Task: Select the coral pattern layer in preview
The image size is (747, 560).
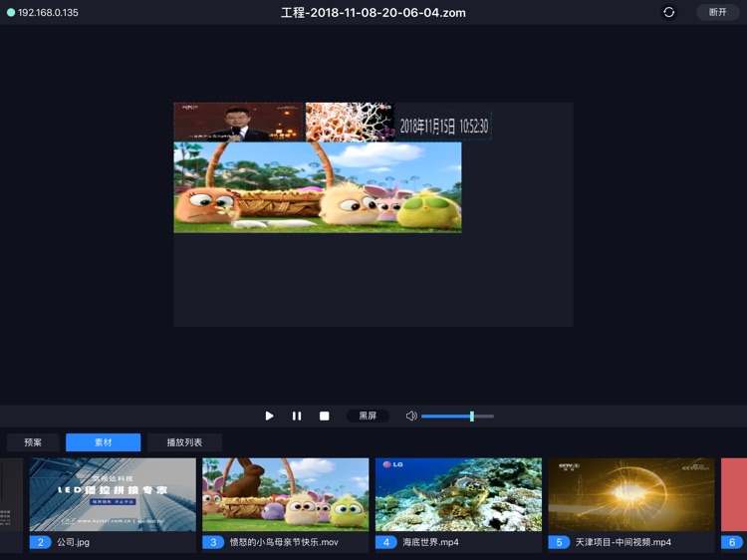Action: tap(350, 122)
